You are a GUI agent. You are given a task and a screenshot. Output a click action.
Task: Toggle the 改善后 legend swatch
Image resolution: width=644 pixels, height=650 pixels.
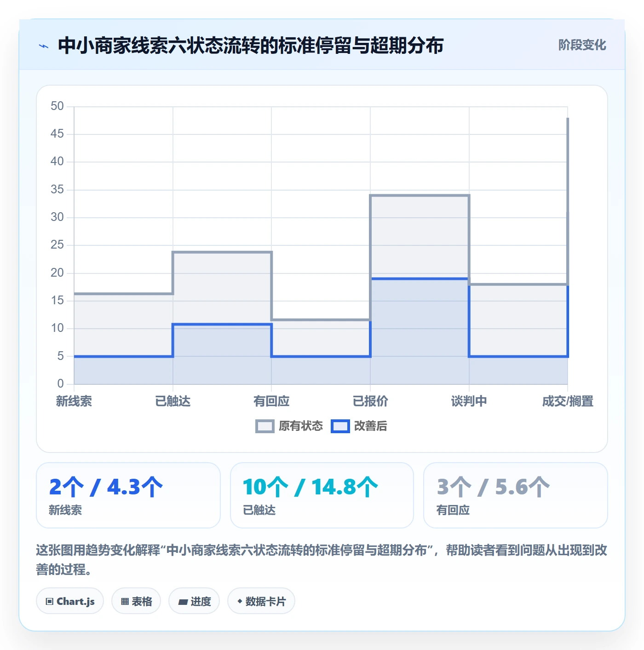click(340, 426)
